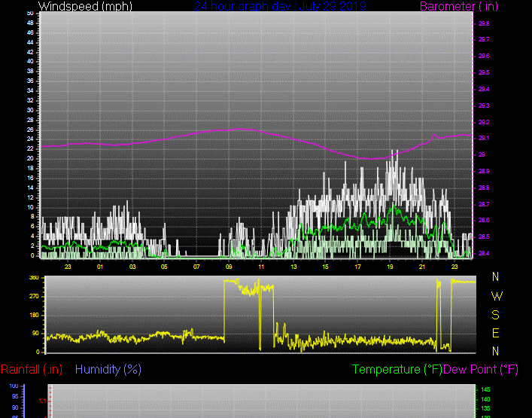Click the blue Humidity (%) label

108,369
